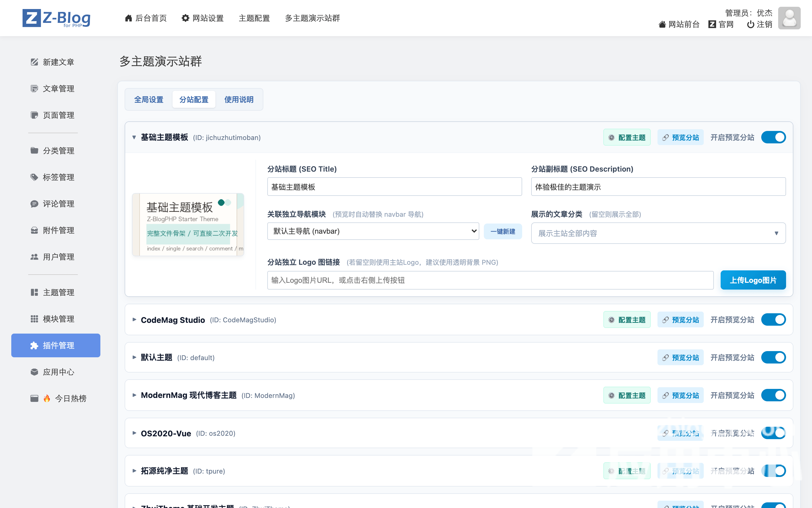Toggle 开启预览分站 for 基础主题模板
Image resolution: width=812 pixels, height=508 pixels.
tap(773, 137)
